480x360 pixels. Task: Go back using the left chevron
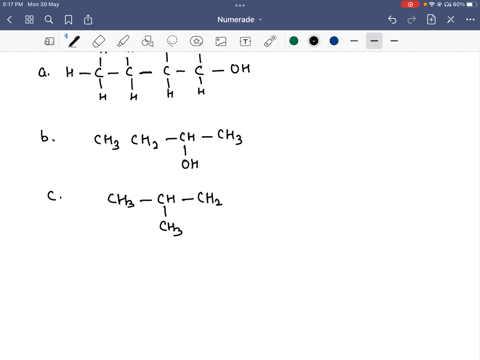[x=9, y=20]
